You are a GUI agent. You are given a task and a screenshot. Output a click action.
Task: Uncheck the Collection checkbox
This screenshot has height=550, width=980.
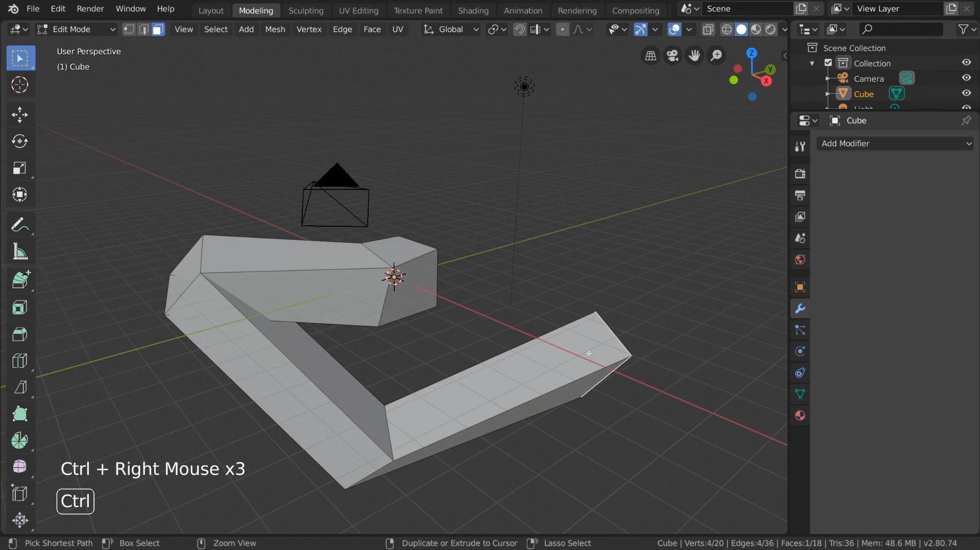(828, 63)
